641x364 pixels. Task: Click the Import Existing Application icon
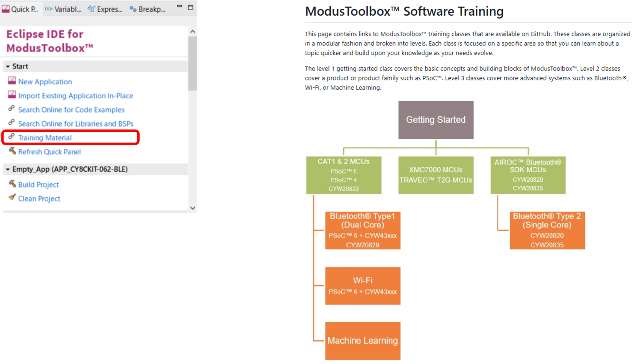12,95
